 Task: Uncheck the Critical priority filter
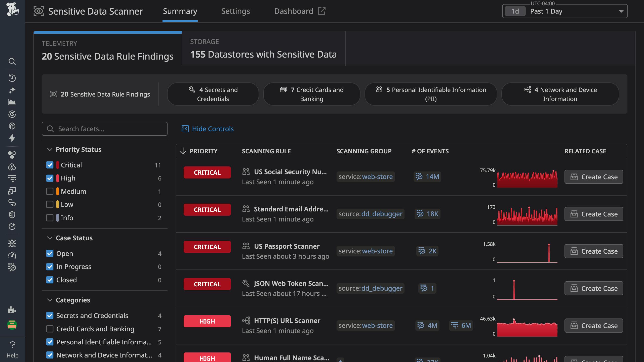pyautogui.click(x=50, y=165)
